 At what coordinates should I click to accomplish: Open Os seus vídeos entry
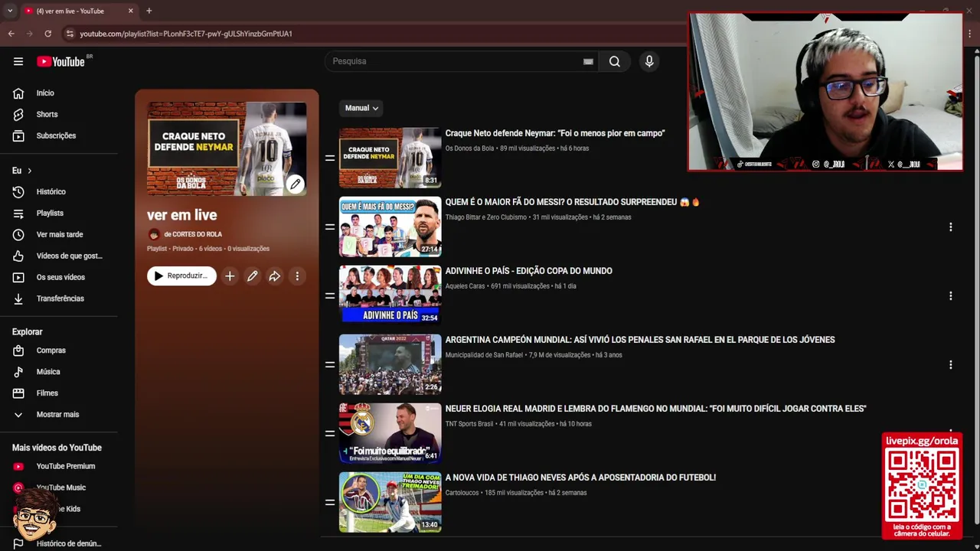59,277
